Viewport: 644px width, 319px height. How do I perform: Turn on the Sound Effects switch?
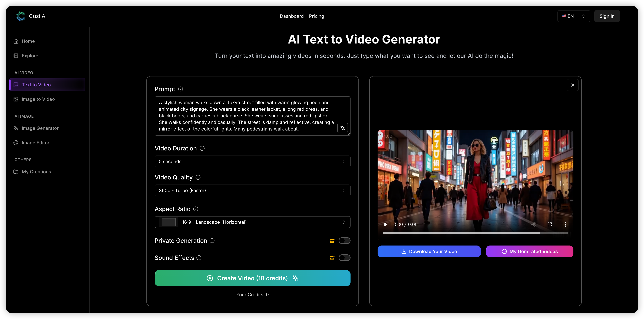coord(344,258)
